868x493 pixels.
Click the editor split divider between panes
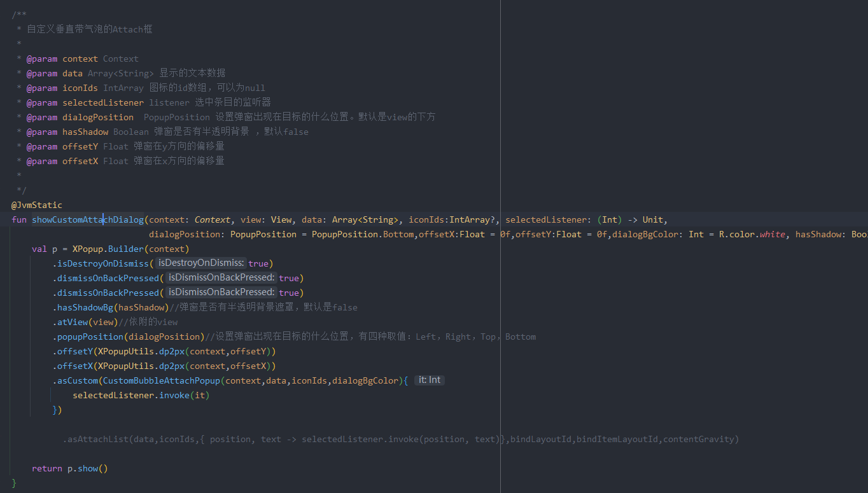[501, 254]
